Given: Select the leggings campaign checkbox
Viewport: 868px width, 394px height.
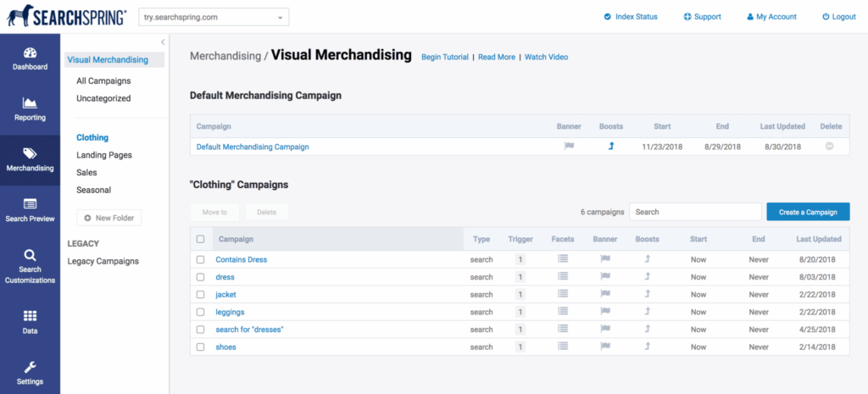Looking at the screenshot, I should pos(201,312).
